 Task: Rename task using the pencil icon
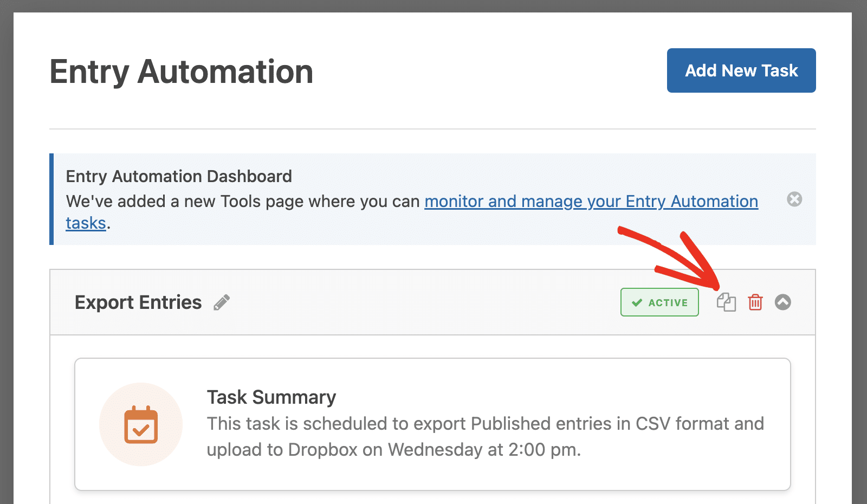(x=222, y=302)
